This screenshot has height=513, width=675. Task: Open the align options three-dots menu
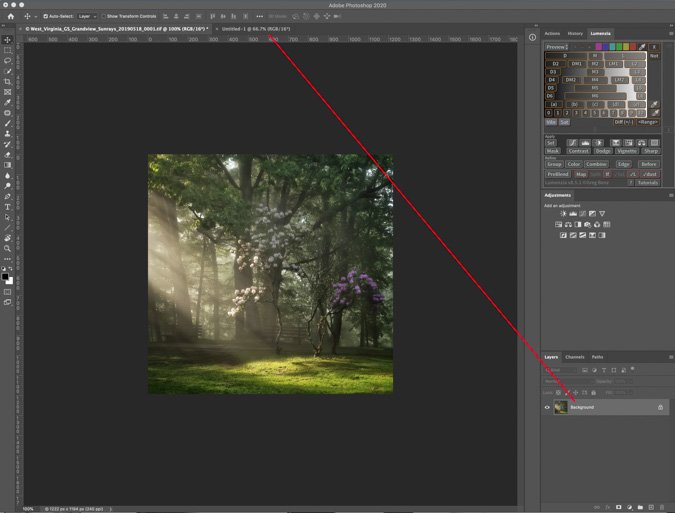click(259, 16)
